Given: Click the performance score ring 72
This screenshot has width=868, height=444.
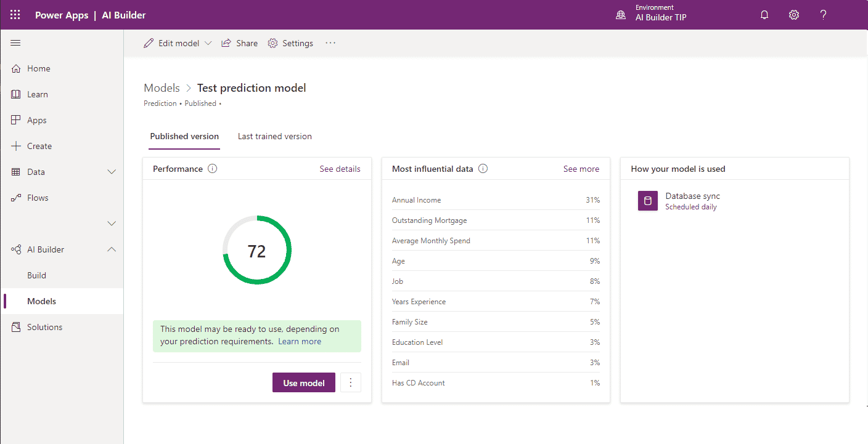Looking at the screenshot, I should [257, 250].
